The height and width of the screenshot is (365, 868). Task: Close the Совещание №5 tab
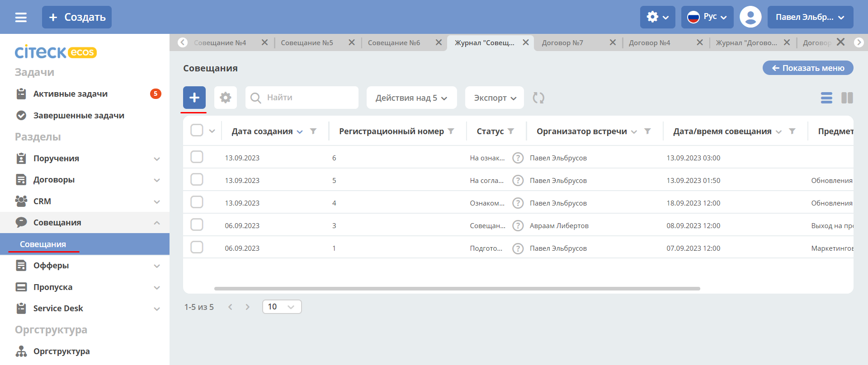(352, 42)
